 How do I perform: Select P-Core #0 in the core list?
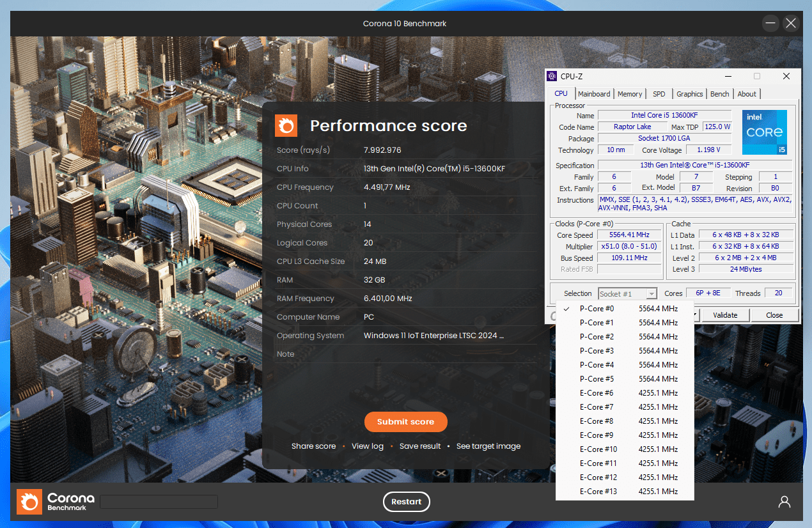click(625, 309)
